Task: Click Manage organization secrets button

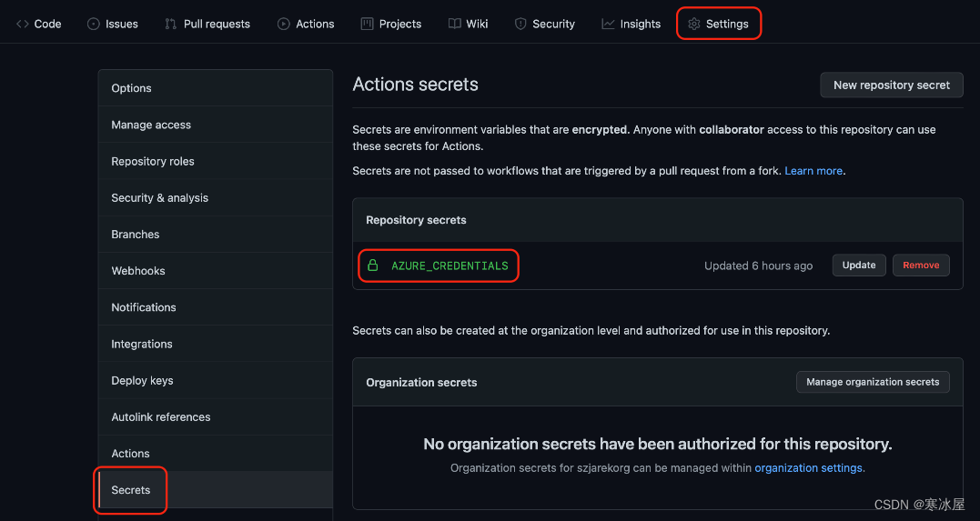Action: pyautogui.click(x=873, y=382)
